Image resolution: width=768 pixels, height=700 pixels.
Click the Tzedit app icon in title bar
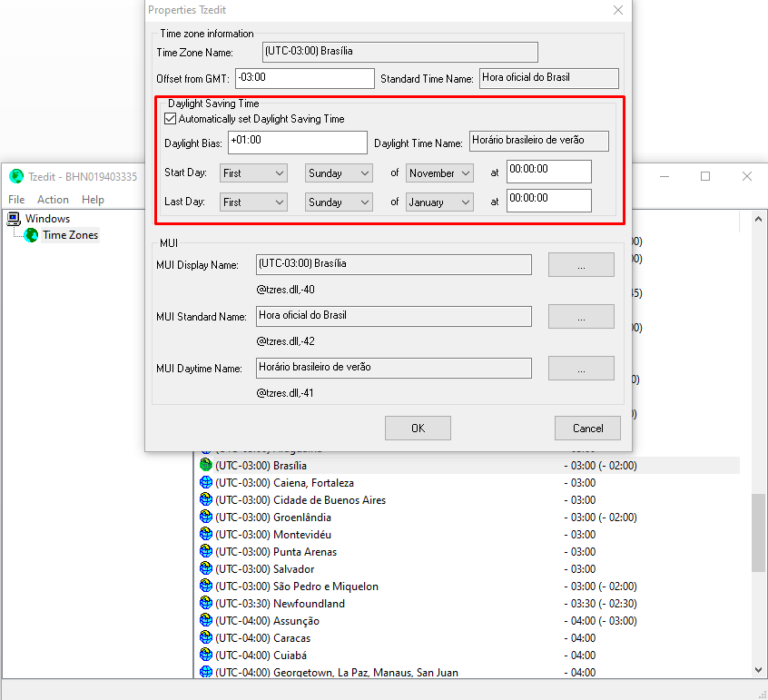(x=16, y=176)
